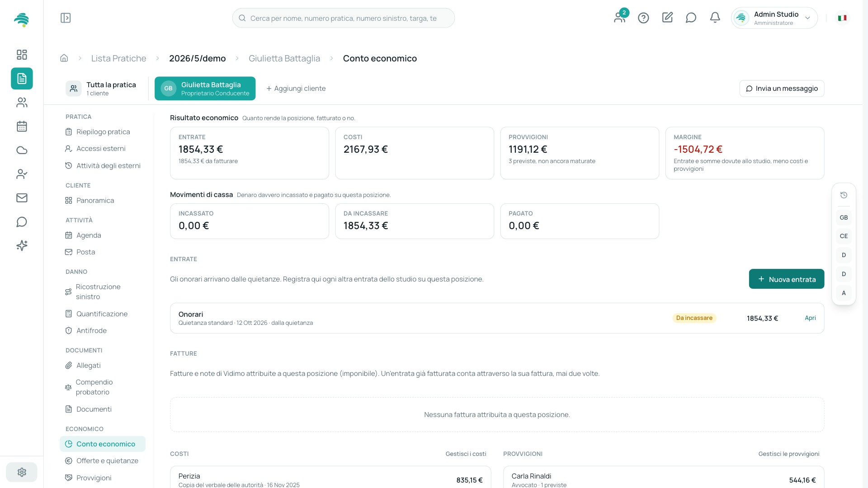
Task: Open the dashboard grid icon in sidebar
Action: pyautogui.click(x=22, y=55)
